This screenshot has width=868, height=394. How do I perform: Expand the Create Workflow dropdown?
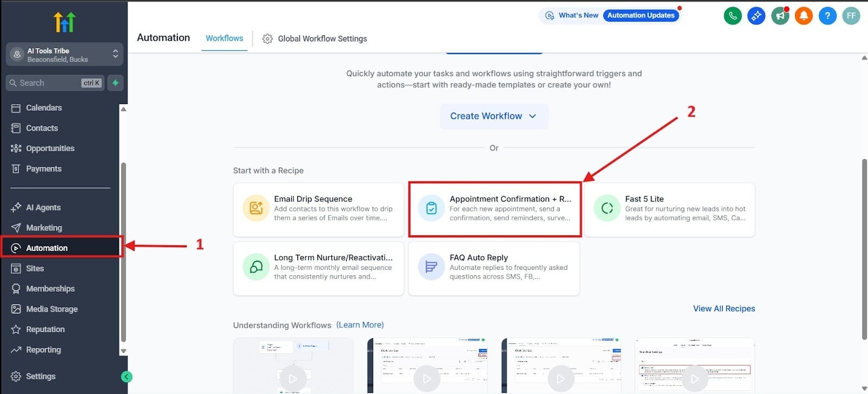[494, 116]
